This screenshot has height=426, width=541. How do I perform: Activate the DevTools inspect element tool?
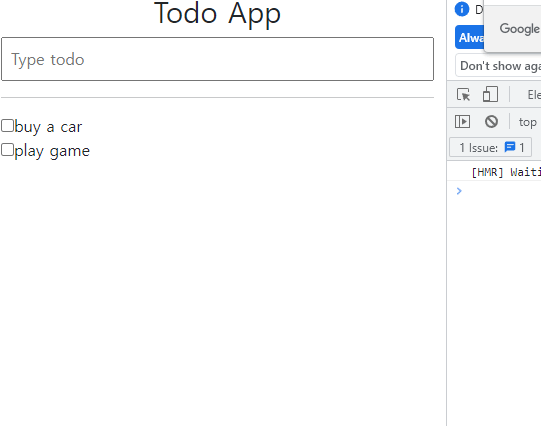click(463, 94)
